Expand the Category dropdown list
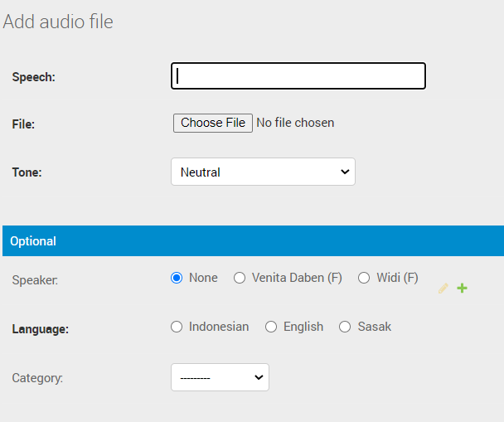The height and width of the screenshot is (422, 504). click(220, 377)
